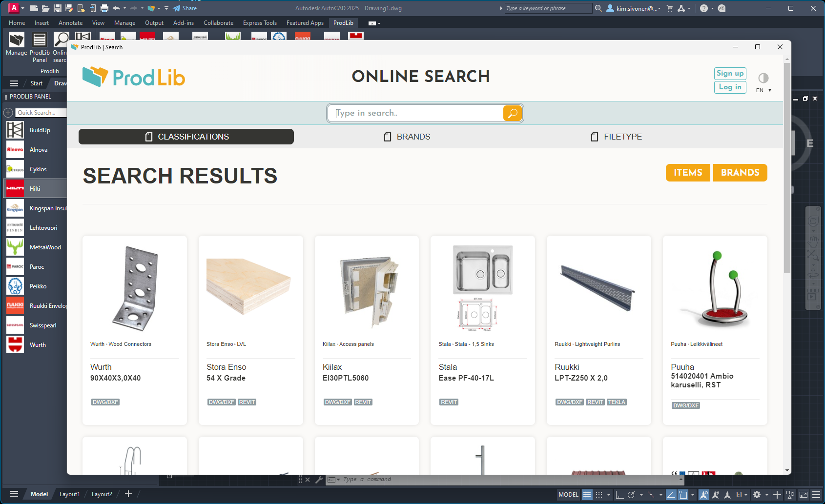The height and width of the screenshot is (504, 825).
Task: Switch to the FILETYPE filter tab
Action: pyautogui.click(x=617, y=137)
